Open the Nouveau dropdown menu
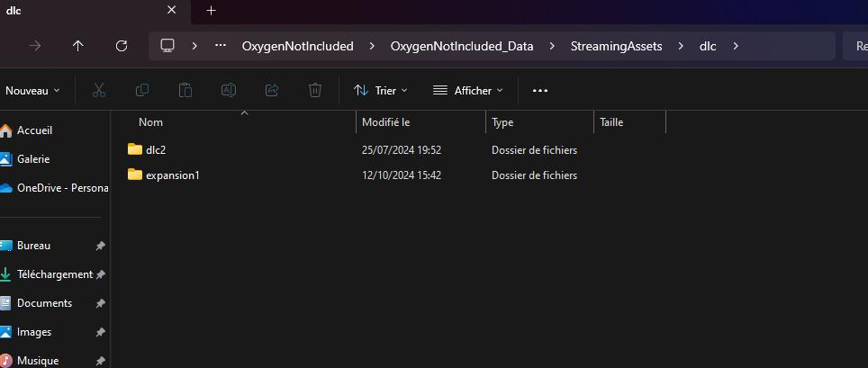 click(32, 90)
